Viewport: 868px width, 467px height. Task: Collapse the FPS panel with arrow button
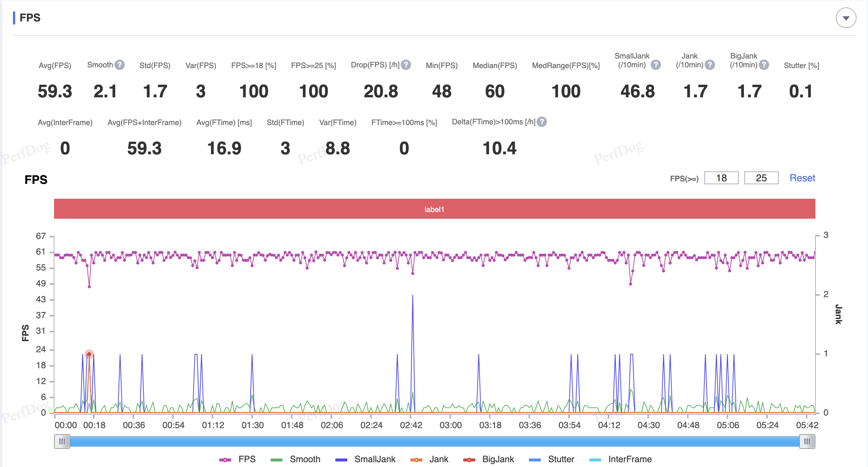point(846,18)
